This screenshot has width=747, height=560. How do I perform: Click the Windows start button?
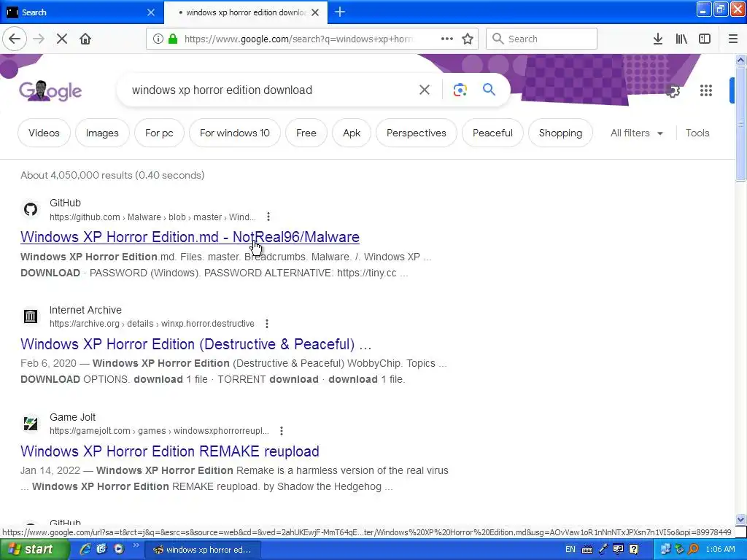click(34, 550)
